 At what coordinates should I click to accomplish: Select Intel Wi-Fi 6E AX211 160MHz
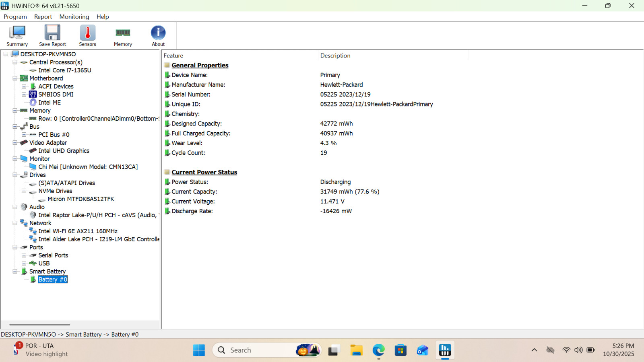click(78, 231)
